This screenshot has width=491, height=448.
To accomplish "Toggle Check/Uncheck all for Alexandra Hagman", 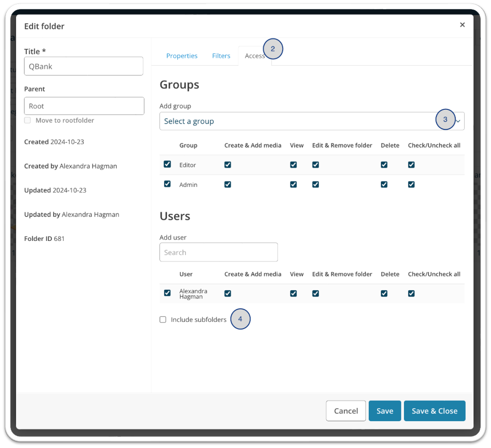I will pos(411,293).
